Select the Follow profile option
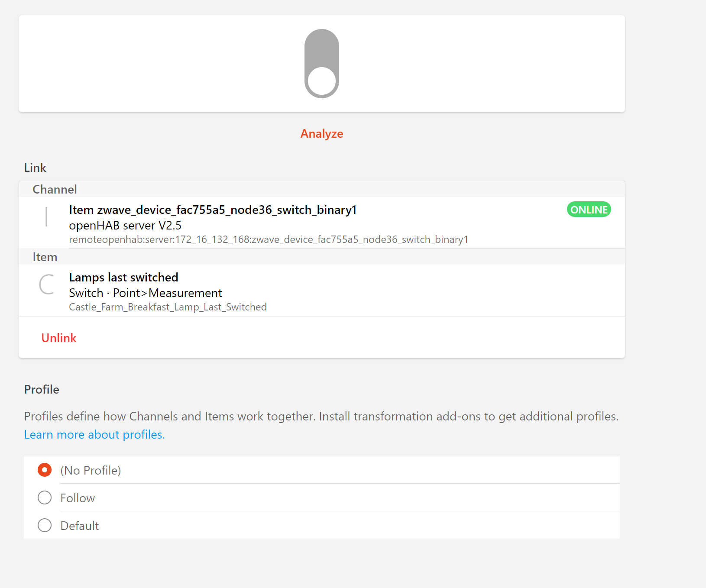This screenshot has width=706, height=588. click(x=44, y=498)
